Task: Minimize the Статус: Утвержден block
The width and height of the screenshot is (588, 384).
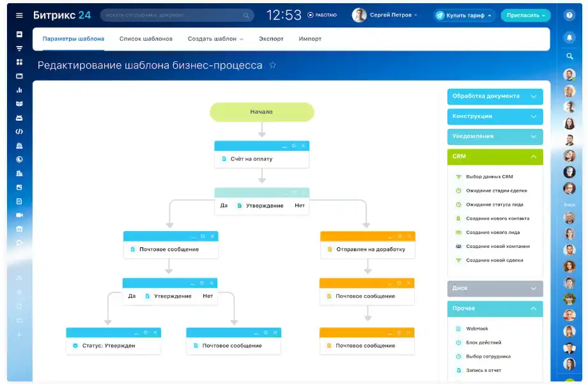Action: 136,333
